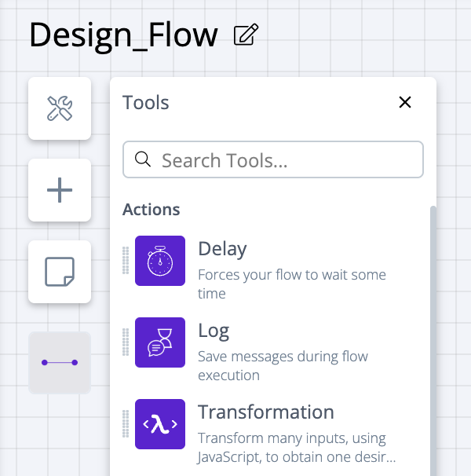
Task: Focus the Search Tools field
Action: click(273, 159)
